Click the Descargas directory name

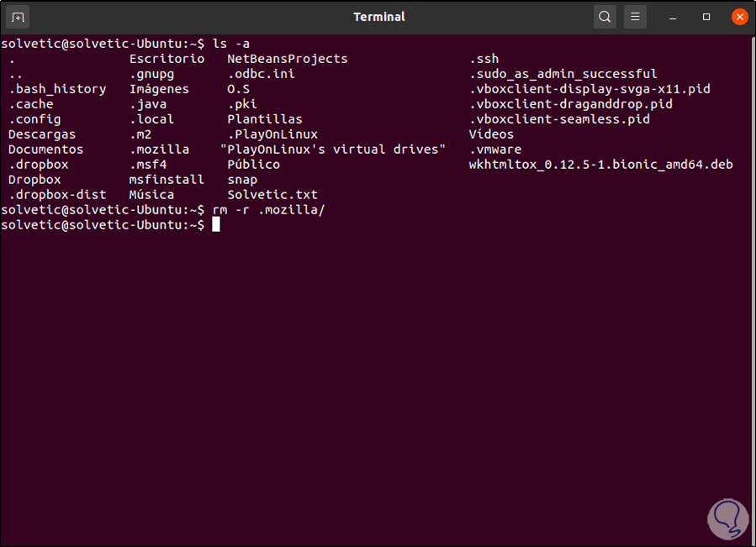coord(42,134)
